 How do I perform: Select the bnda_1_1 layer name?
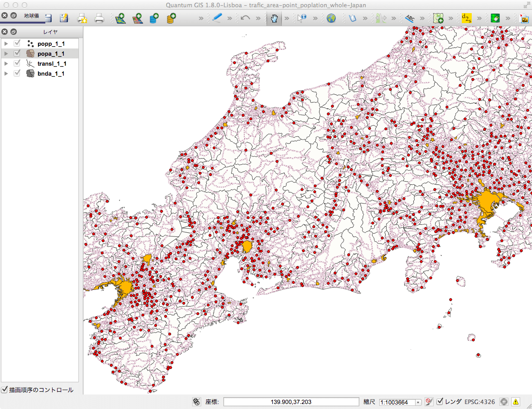coord(51,73)
